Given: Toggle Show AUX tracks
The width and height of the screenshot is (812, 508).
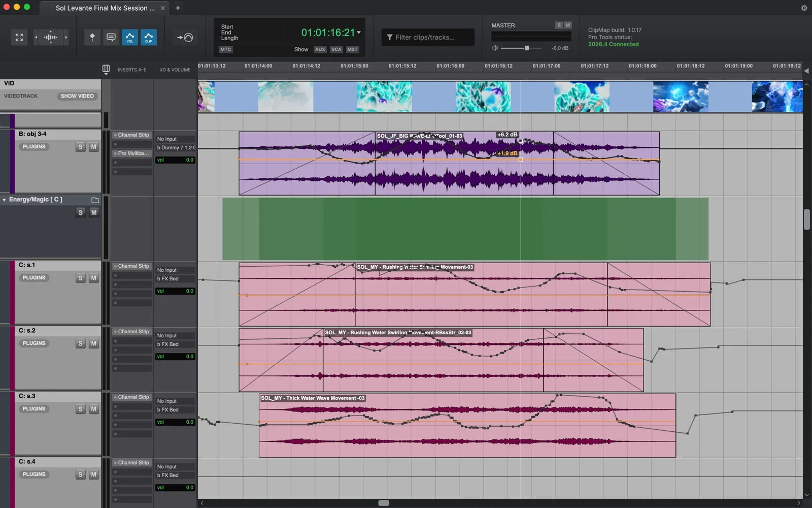Looking at the screenshot, I should pyautogui.click(x=320, y=49).
